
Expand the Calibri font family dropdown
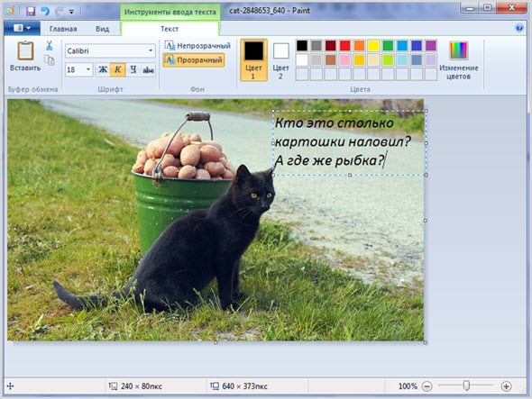[151, 50]
